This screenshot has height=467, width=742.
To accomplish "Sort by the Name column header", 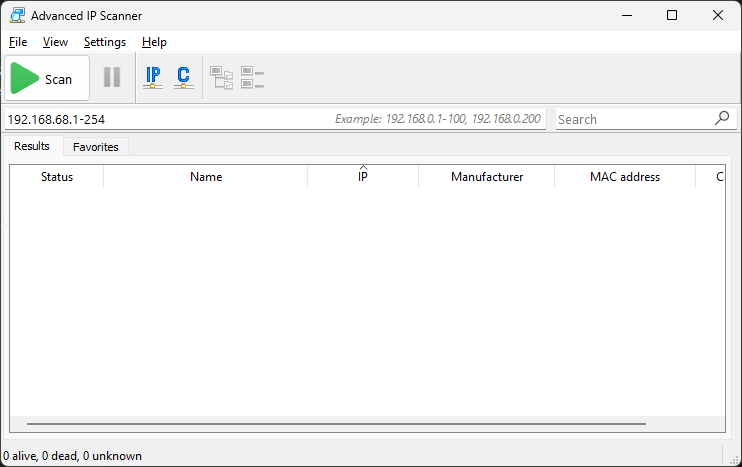I will click(x=206, y=177).
